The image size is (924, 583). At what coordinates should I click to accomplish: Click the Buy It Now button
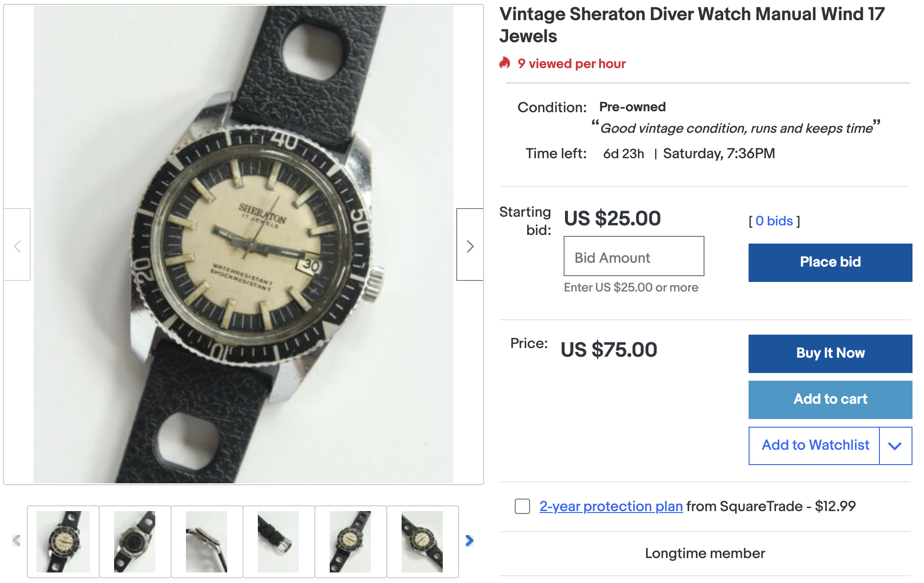pyautogui.click(x=830, y=353)
